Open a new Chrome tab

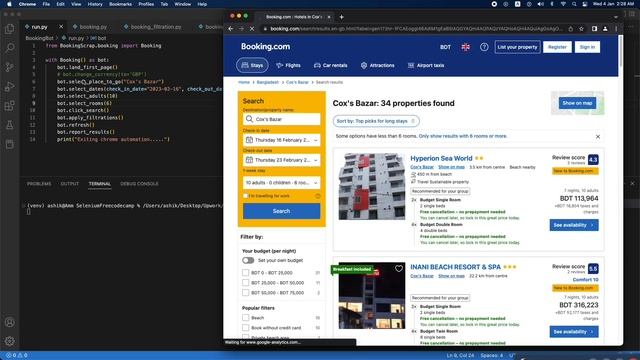click(x=341, y=17)
